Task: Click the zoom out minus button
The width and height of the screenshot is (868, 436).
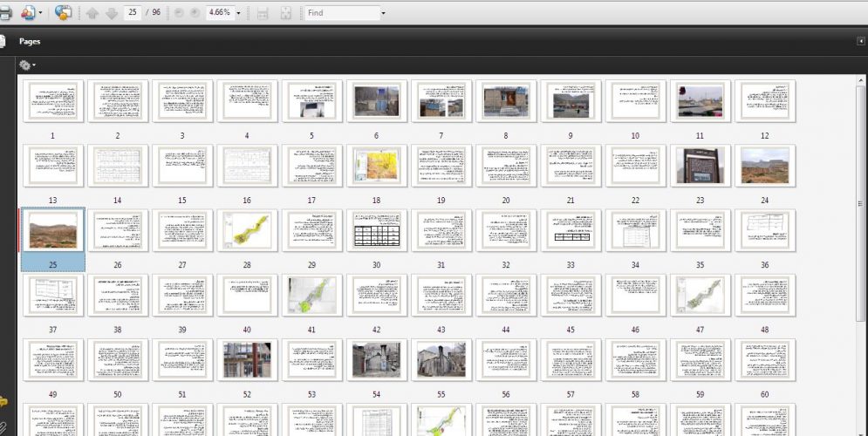Action: [x=179, y=12]
